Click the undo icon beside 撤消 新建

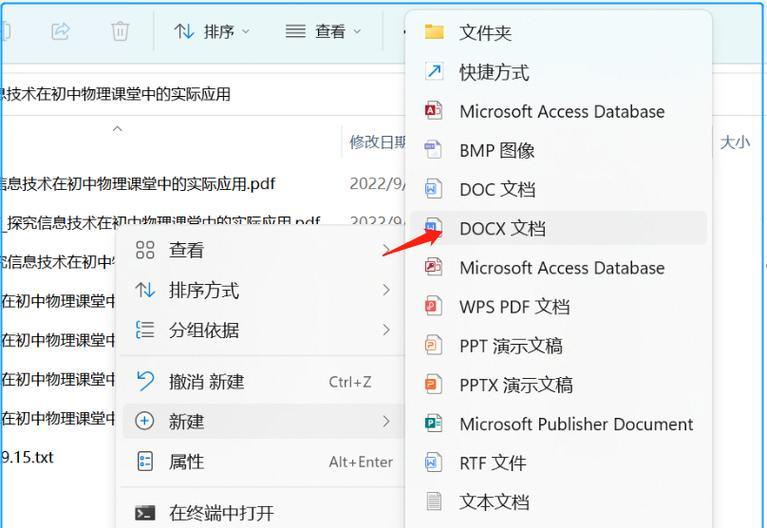click(145, 381)
